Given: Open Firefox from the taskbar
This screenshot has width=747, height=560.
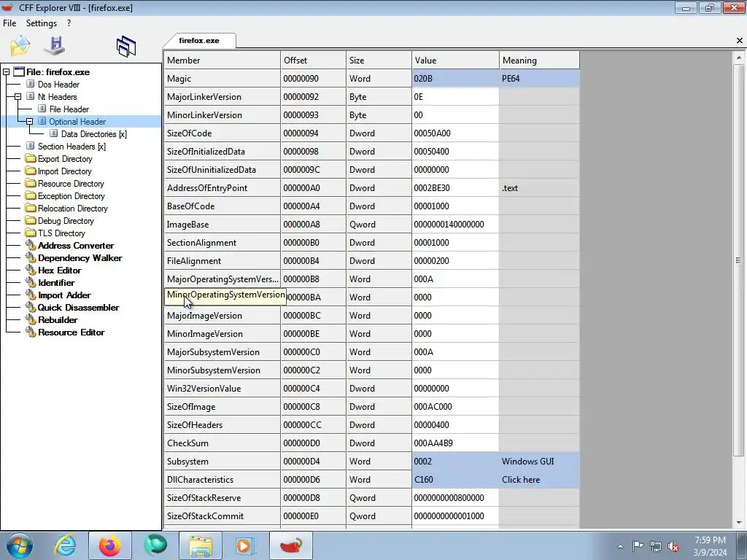Looking at the screenshot, I should click(109, 545).
